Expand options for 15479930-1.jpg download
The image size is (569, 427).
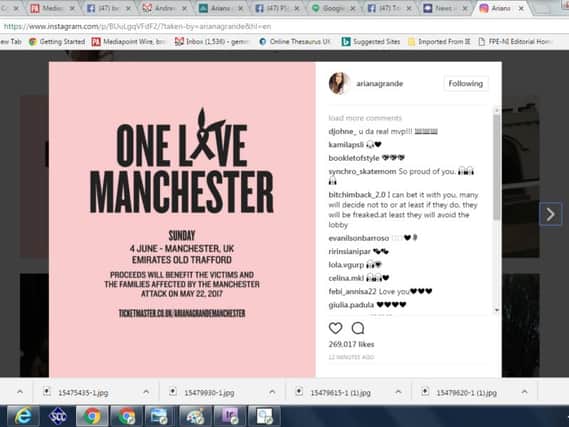coord(272,392)
